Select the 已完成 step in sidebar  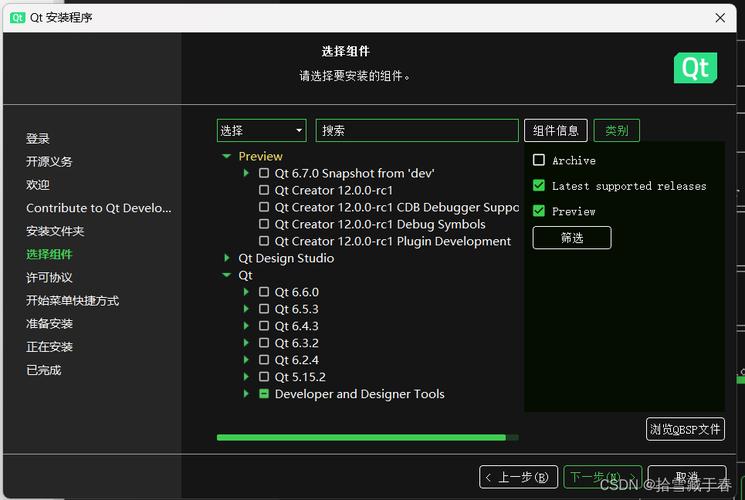tap(43, 370)
